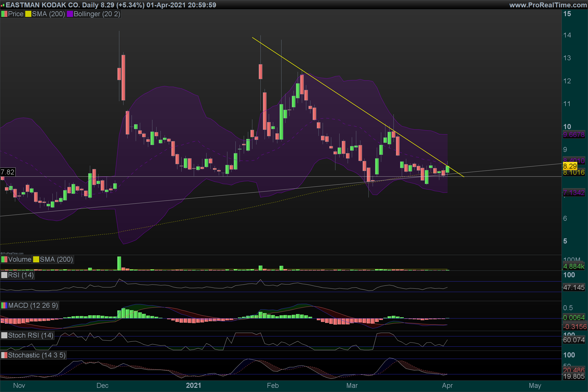The width and height of the screenshot is (588, 392).
Task: Click the yellow SMA (200) price swatch
Action: point(28,14)
